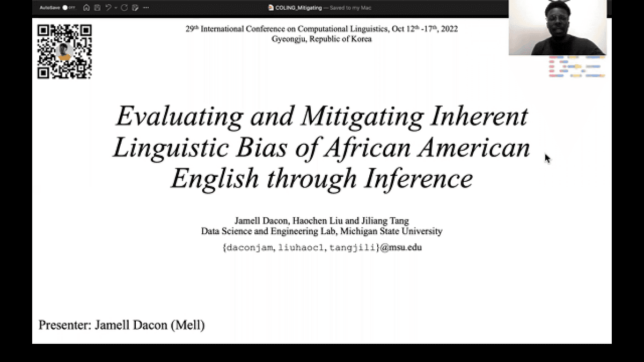644x362 pixels.
Task: Click the colorful bars logo under the video
Action: [576, 67]
